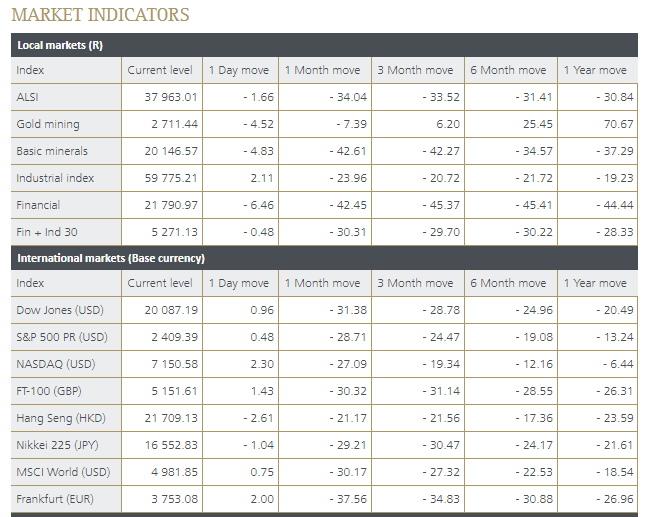Screen dimensions: 647x517
Task: Select the Frankfurt (EUR) row label
Action: [x=56, y=499]
